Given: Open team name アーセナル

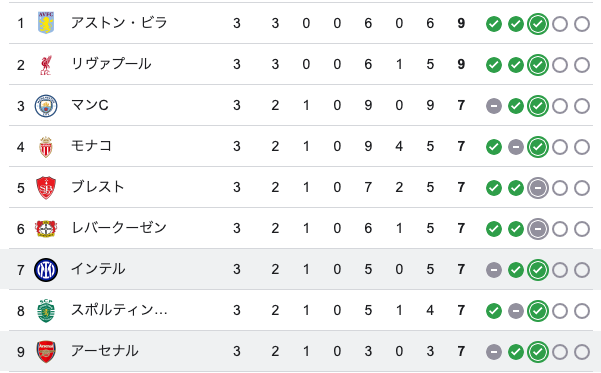Looking at the screenshot, I should click(x=105, y=351).
